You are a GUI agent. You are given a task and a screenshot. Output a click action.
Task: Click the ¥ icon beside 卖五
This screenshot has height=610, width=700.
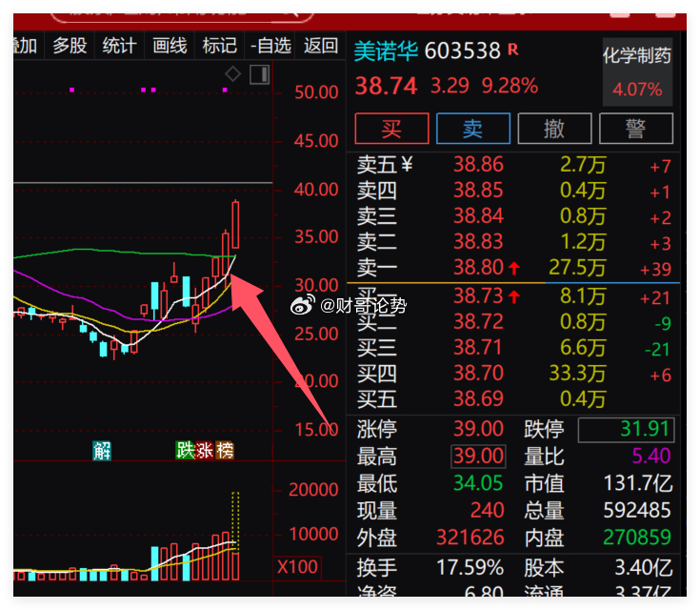[407, 165]
